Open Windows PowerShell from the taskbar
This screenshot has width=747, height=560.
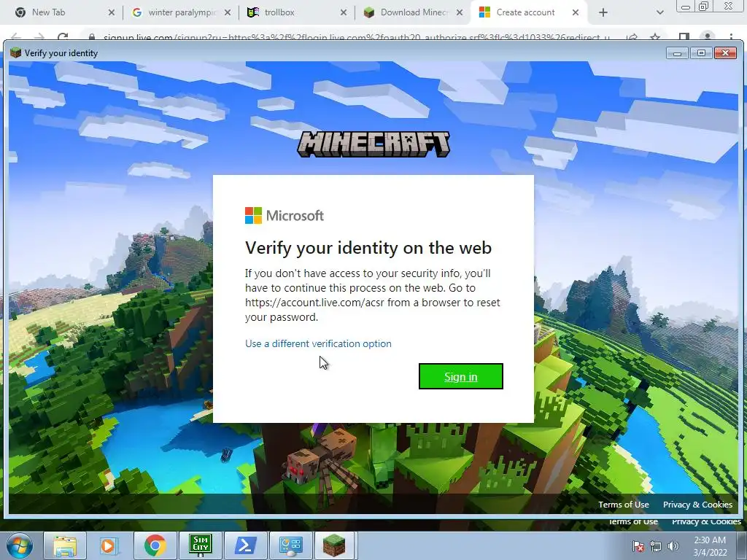point(245,545)
